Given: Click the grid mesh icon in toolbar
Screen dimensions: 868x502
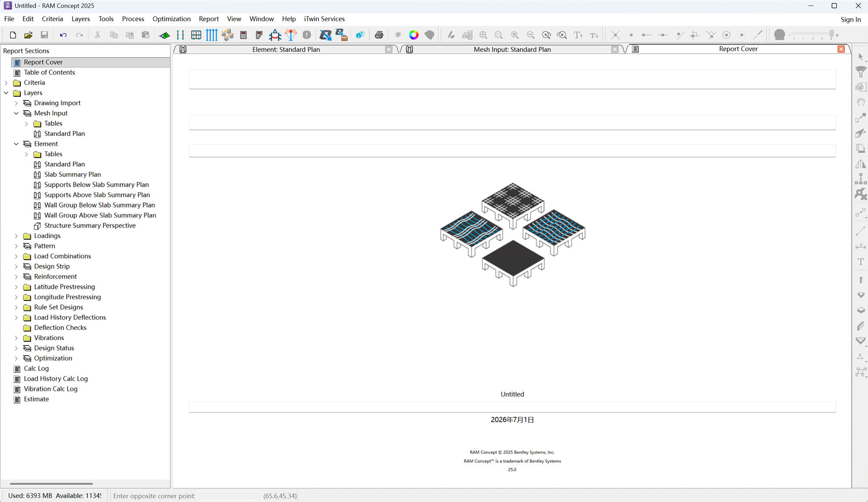Looking at the screenshot, I should (x=196, y=35).
